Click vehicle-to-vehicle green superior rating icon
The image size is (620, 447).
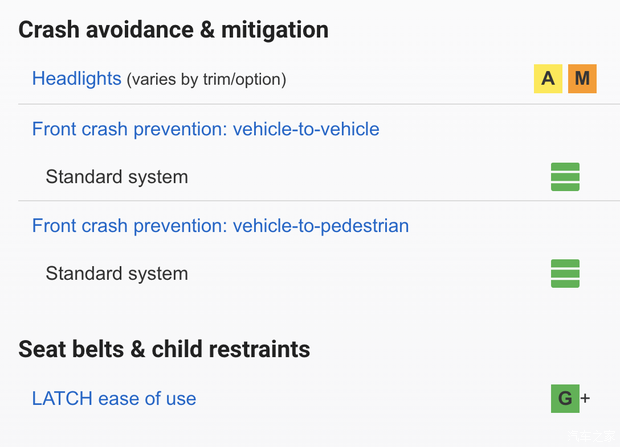click(565, 177)
